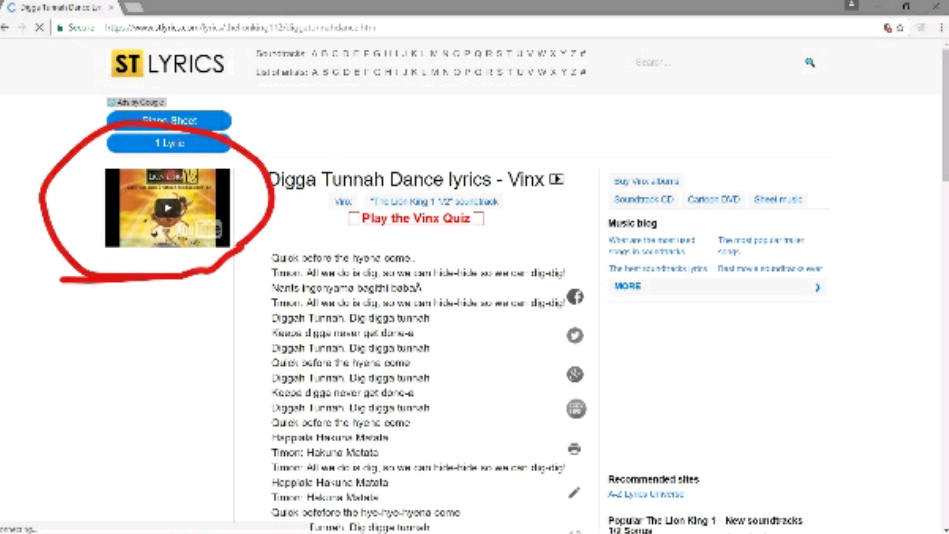
Task: Open a new browser tab
Action: click(x=133, y=7)
